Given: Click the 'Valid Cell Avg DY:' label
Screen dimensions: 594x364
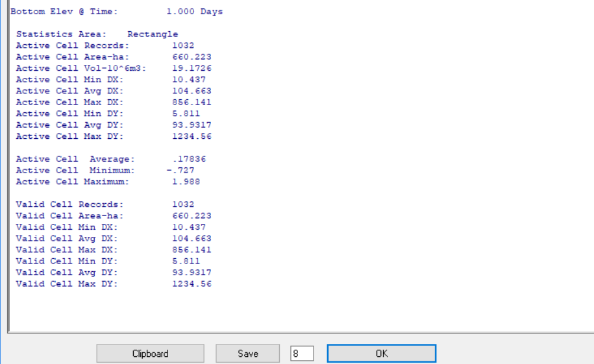Looking at the screenshot, I should [x=67, y=273].
